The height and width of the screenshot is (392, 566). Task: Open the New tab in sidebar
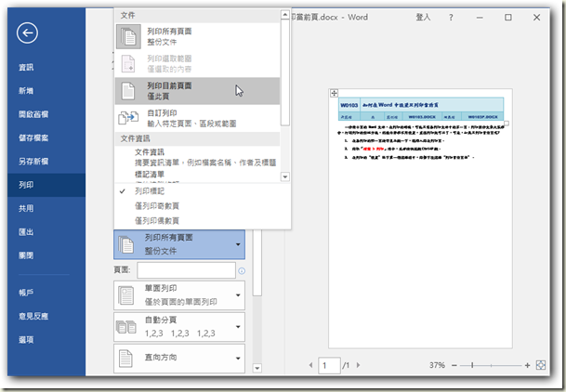coord(46,90)
